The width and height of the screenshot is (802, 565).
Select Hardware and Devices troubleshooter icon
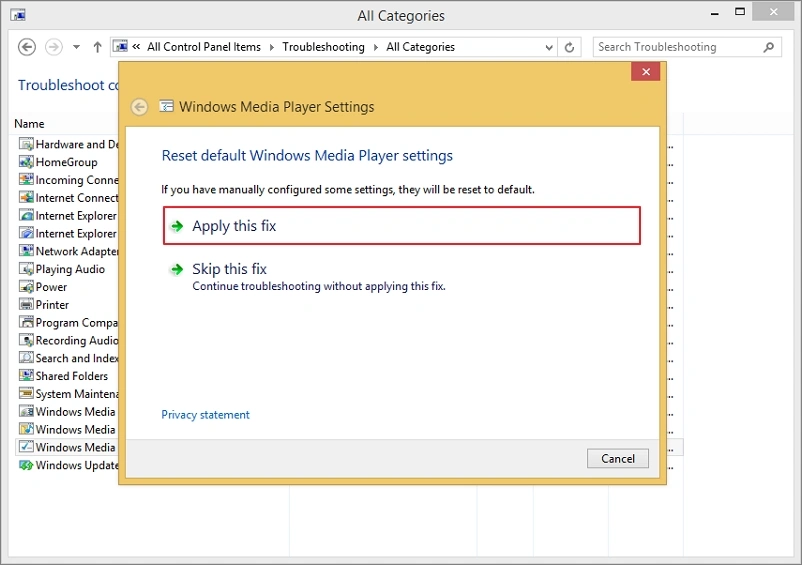(26, 144)
